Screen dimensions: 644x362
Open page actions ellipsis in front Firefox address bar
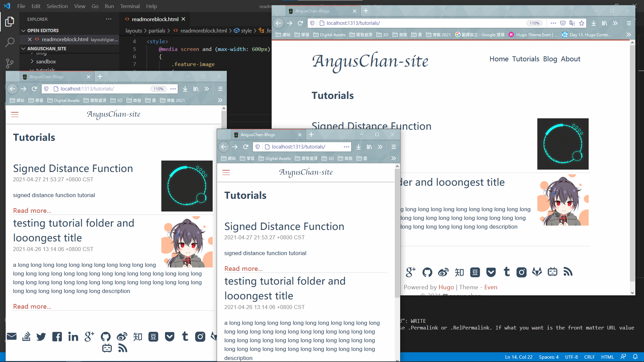coord(346,147)
